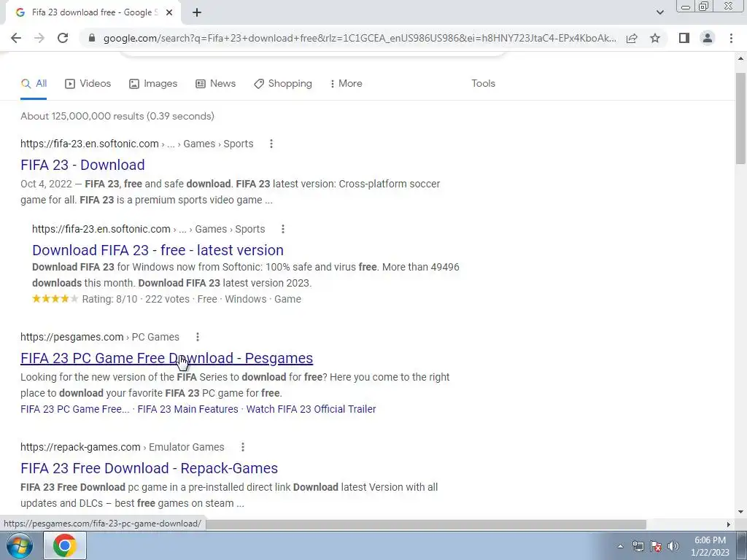The height and width of the screenshot is (560, 747).
Task: Follow the FIFA 23 Main Features sitelink
Action: click(187, 409)
